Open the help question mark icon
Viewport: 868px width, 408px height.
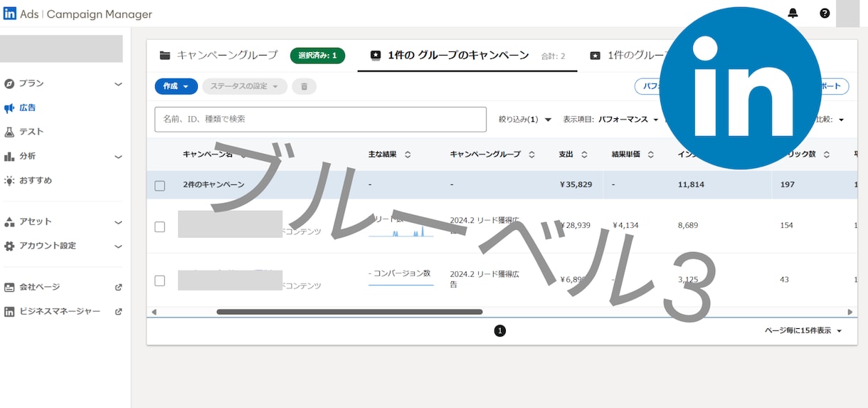(825, 13)
